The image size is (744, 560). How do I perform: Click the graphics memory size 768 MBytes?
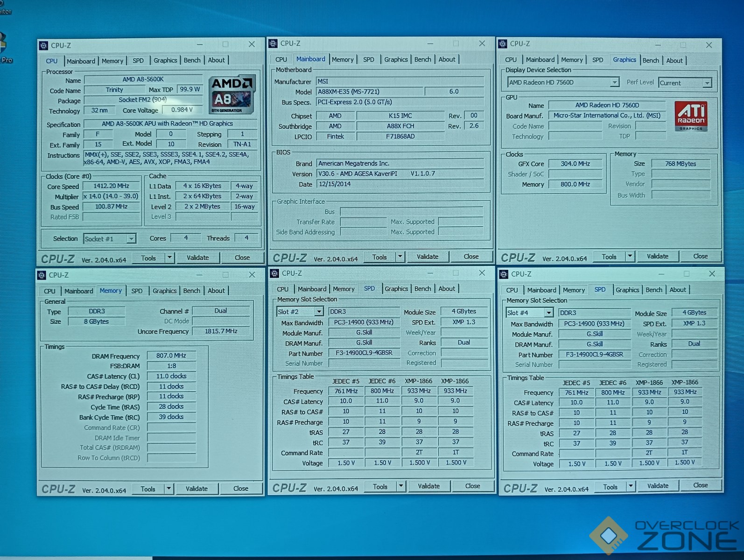click(x=681, y=164)
